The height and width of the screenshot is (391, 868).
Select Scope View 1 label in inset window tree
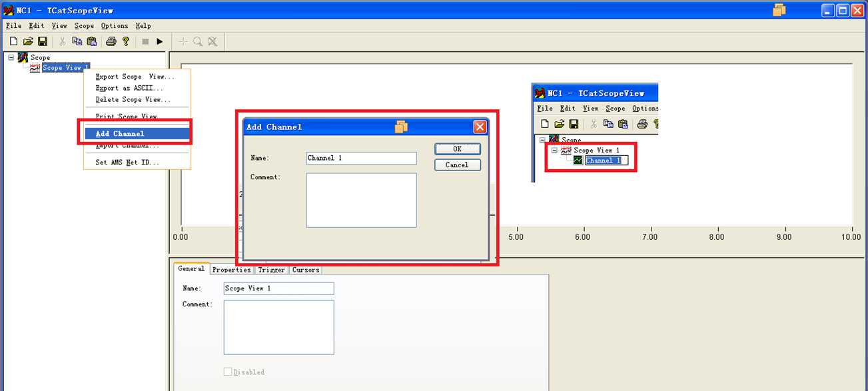(596, 150)
